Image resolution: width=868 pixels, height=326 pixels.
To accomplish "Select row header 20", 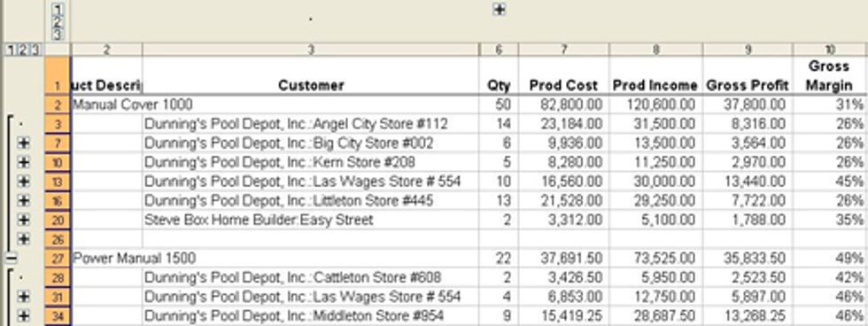I will point(58,220).
